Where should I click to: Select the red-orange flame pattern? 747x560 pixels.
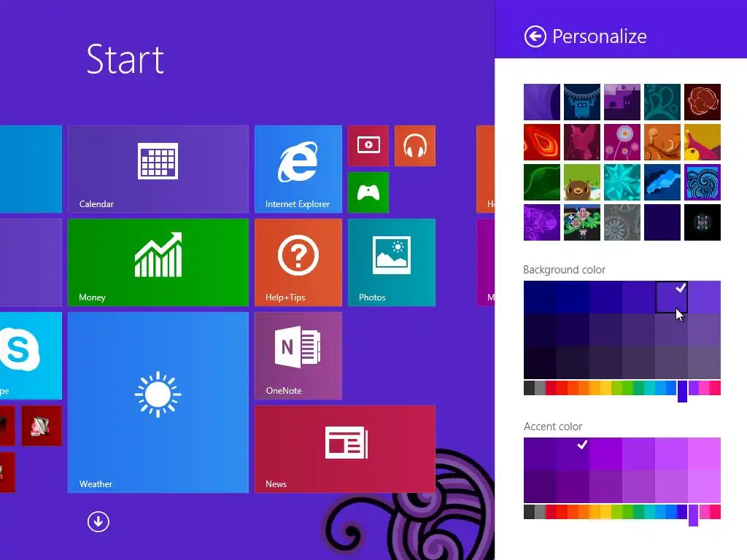542,142
